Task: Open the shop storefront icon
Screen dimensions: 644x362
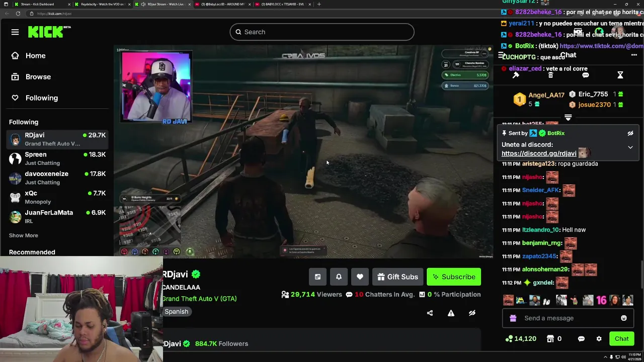Action: coord(550,339)
